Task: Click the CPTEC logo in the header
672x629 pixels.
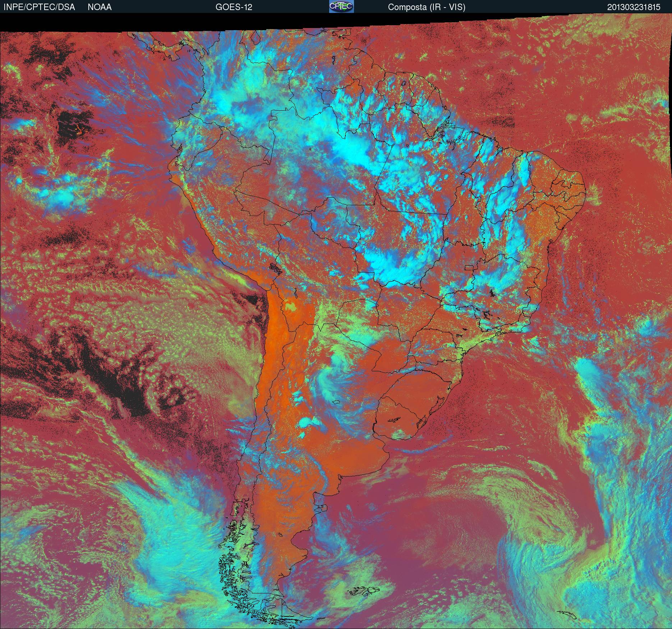Action: [341, 6]
